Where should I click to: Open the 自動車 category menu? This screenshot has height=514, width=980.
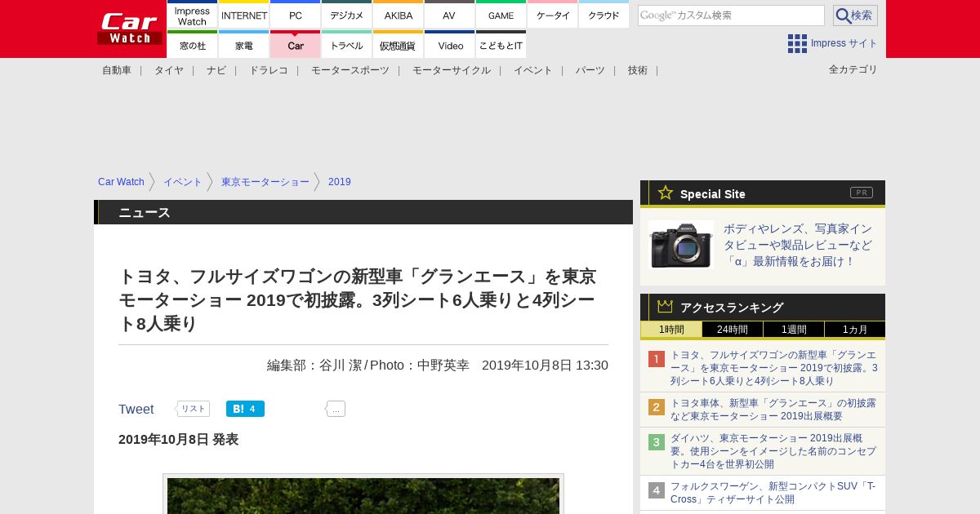(x=117, y=70)
